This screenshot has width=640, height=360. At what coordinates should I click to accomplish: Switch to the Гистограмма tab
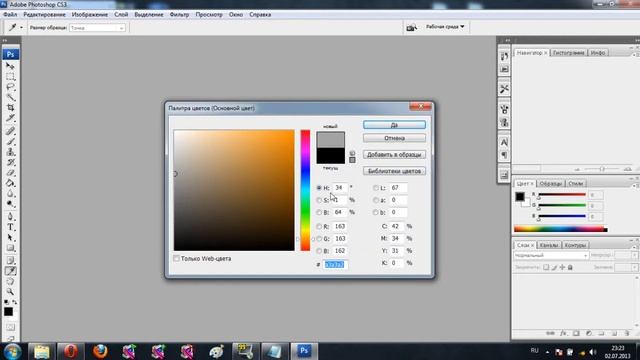coord(569,53)
